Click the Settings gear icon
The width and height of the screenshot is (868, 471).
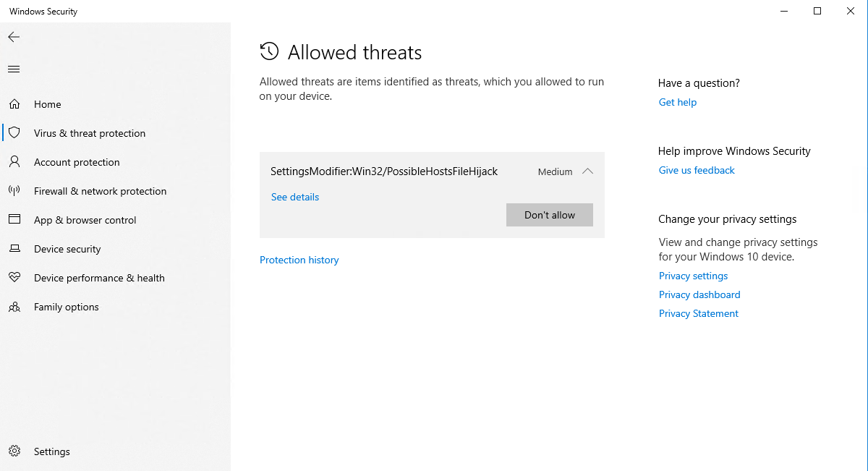[x=14, y=451]
